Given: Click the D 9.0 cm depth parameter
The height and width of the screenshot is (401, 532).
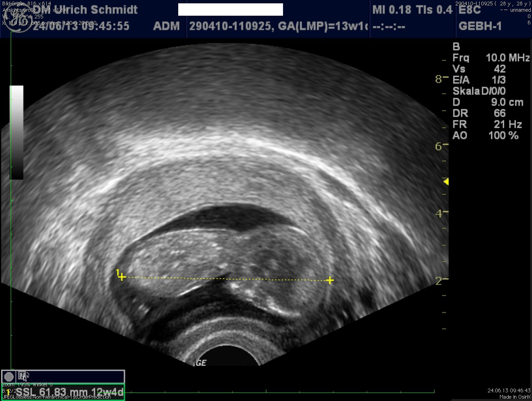Looking at the screenshot, I should (488, 102).
